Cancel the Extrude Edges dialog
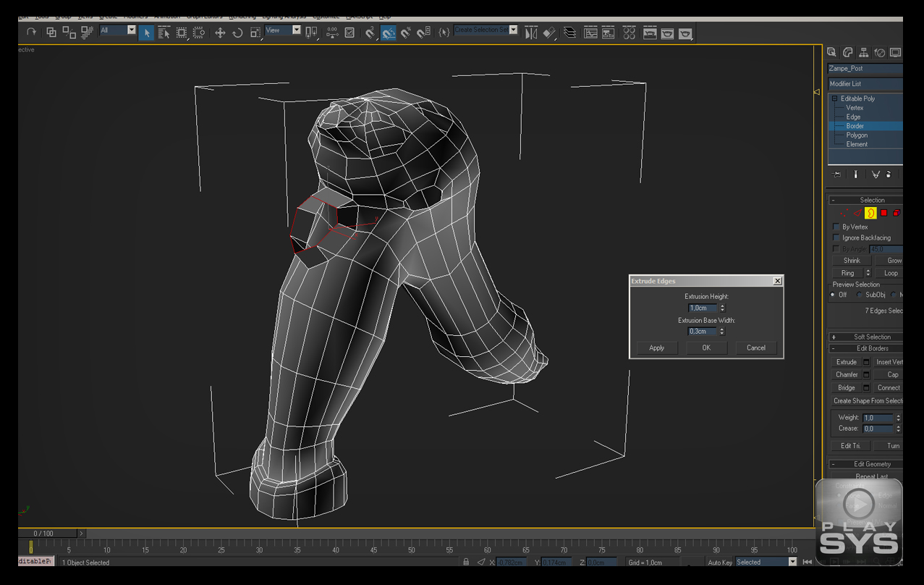This screenshot has width=924, height=585. pyautogui.click(x=756, y=348)
